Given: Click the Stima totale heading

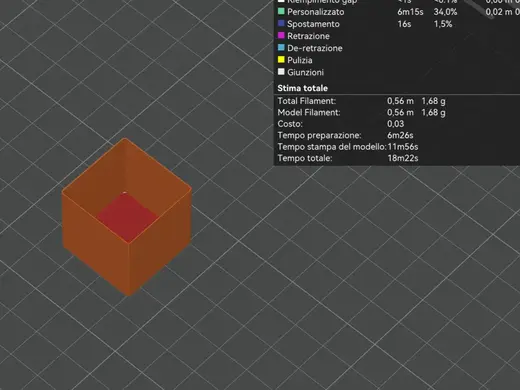Looking at the screenshot, I should pyautogui.click(x=303, y=88).
